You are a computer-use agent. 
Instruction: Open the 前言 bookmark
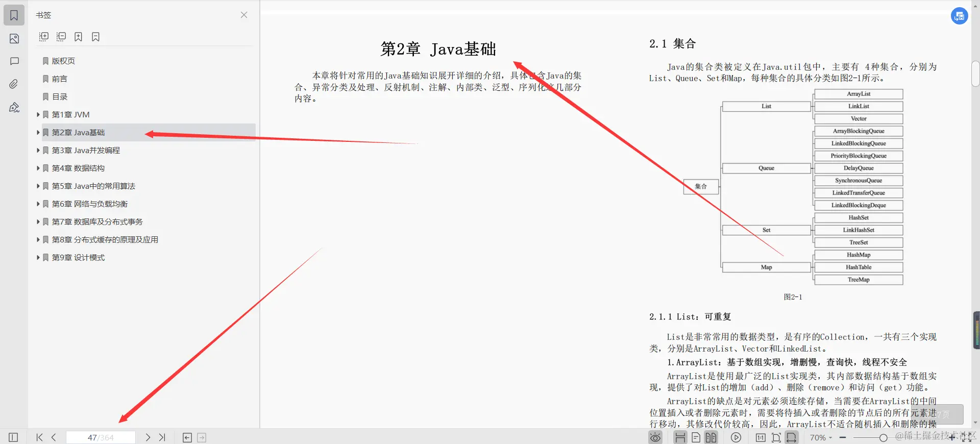tap(60, 79)
